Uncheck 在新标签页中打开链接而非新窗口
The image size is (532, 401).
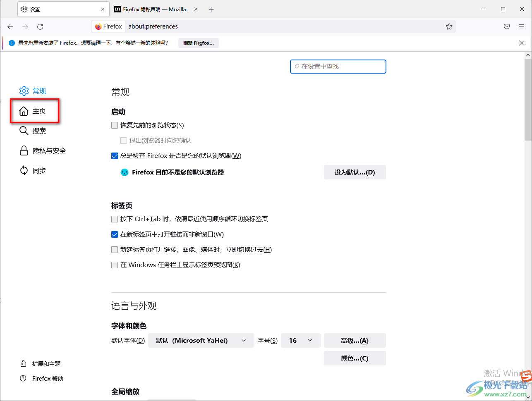click(115, 234)
